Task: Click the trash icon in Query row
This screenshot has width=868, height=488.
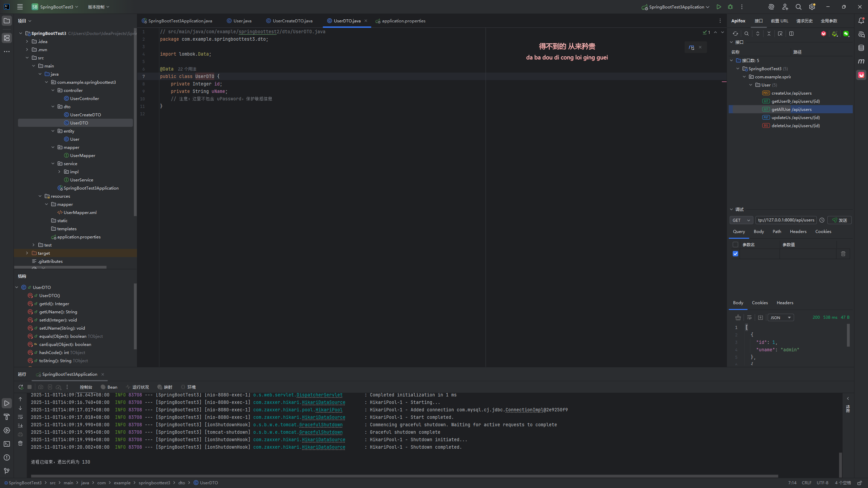Action: click(843, 254)
